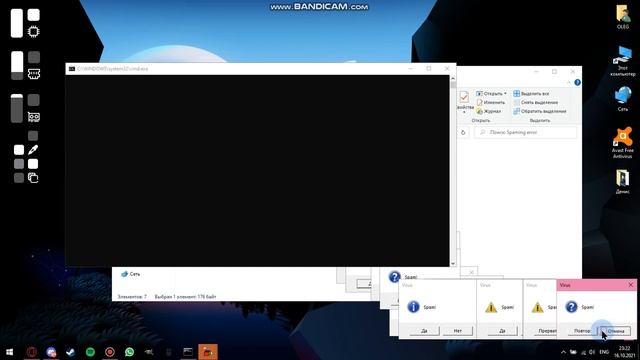Click the copy stack icon in the widget
Image resolution: width=640 pixels, height=360 pixels.
click(33, 178)
